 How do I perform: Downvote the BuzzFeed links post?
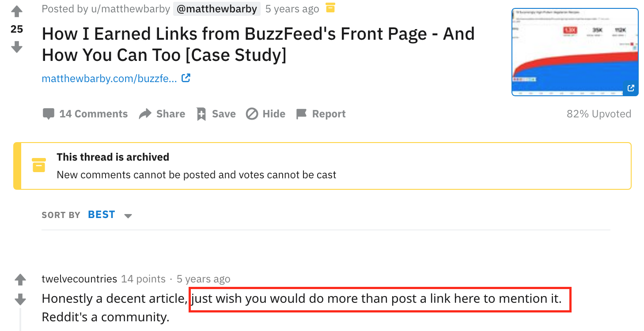click(17, 47)
